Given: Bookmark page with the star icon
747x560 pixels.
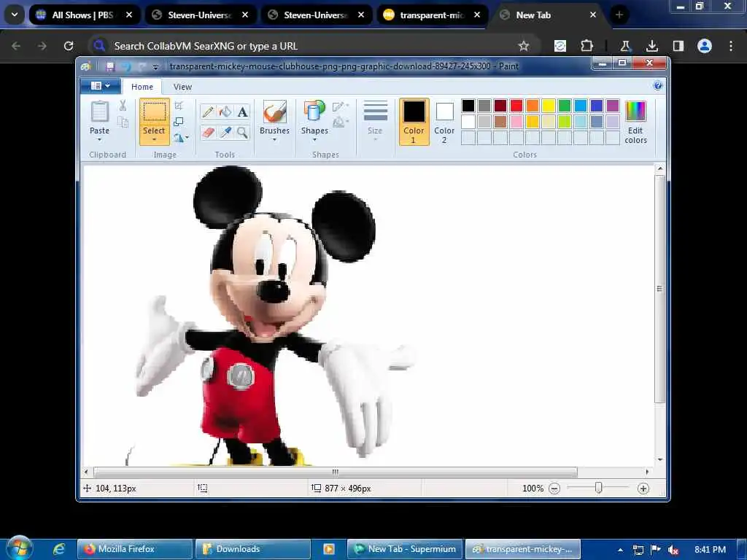Looking at the screenshot, I should pyautogui.click(x=524, y=46).
